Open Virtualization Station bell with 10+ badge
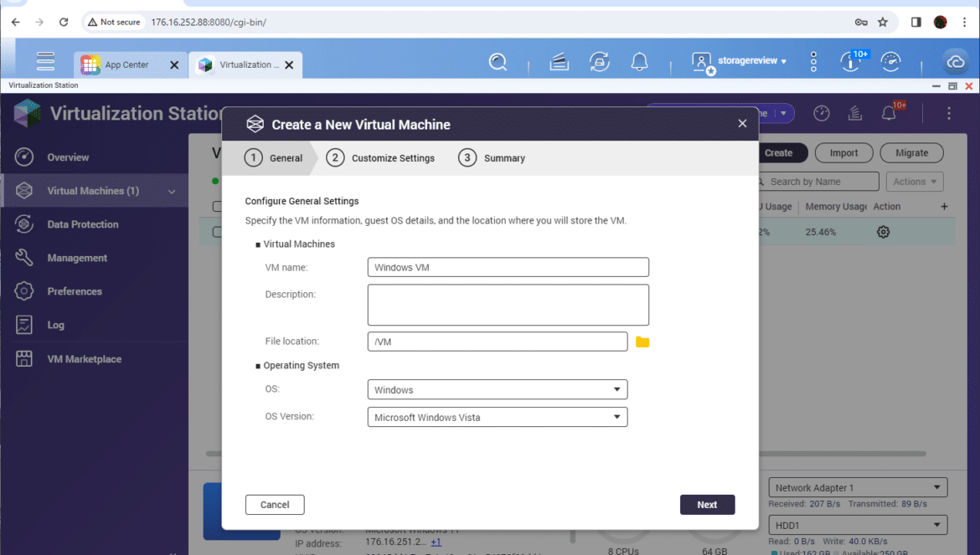980x555 pixels. (890, 112)
